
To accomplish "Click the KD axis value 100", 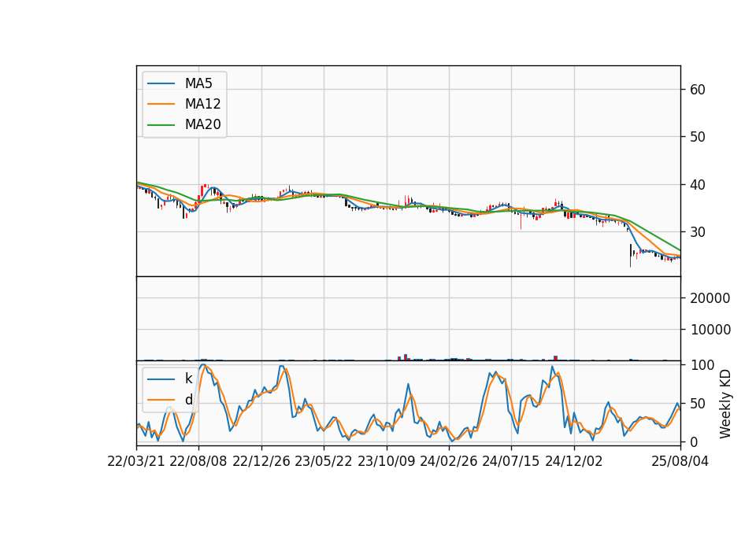I will 702,365.
